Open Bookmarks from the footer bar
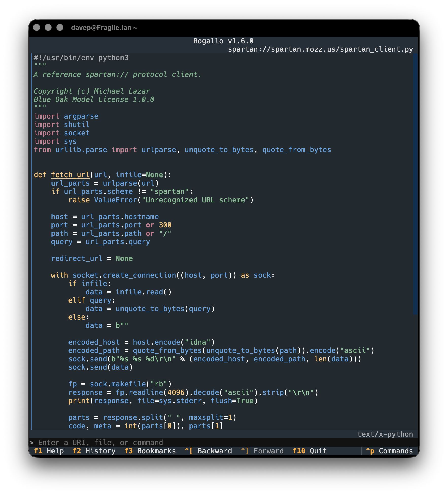 pos(150,451)
